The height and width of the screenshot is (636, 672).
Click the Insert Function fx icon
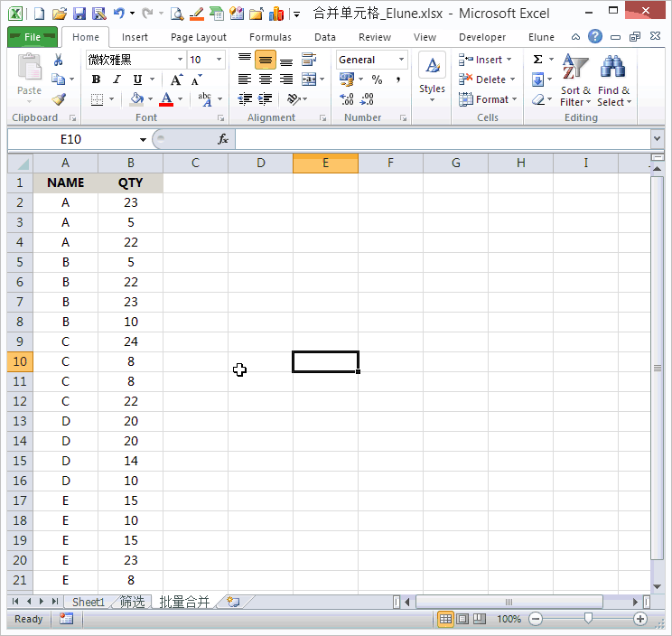click(223, 139)
